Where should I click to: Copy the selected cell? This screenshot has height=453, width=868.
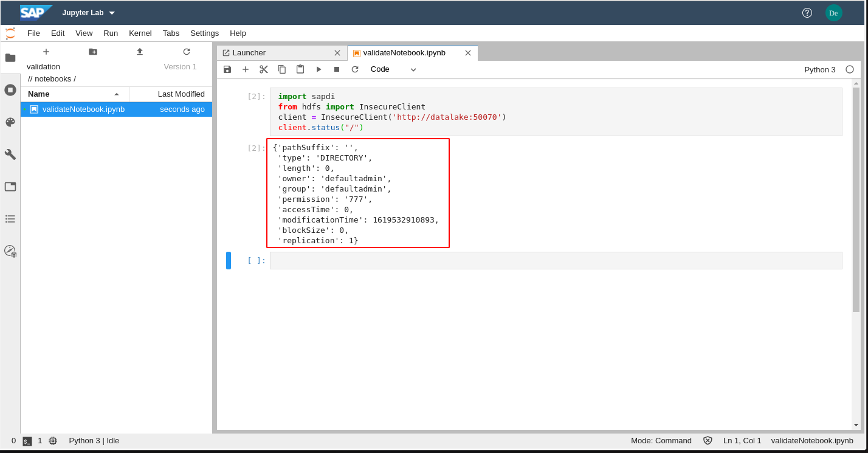[x=282, y=69]
